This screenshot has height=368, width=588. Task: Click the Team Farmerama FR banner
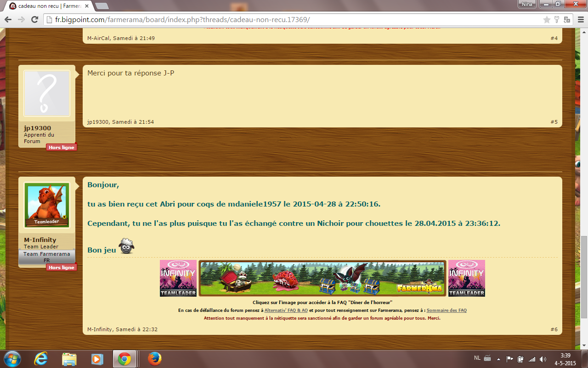pyautogui.click(x=46, y=257)
